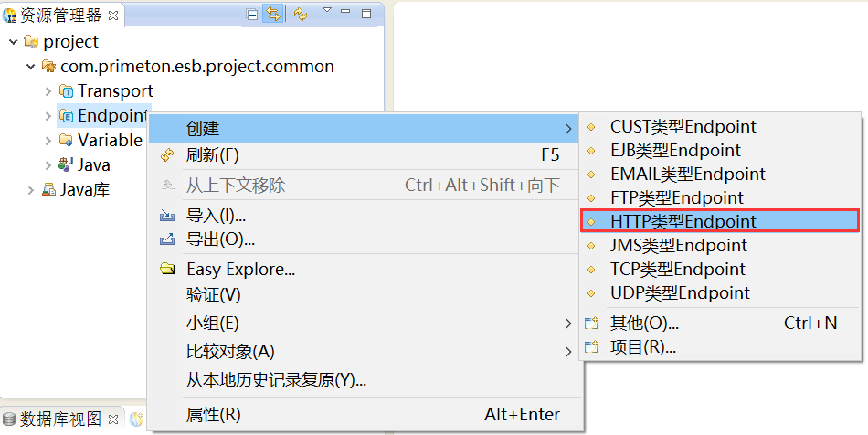The image size is (868, 435).
Task: Toggle Link with Editor button
Action: [x=272, y=14]
